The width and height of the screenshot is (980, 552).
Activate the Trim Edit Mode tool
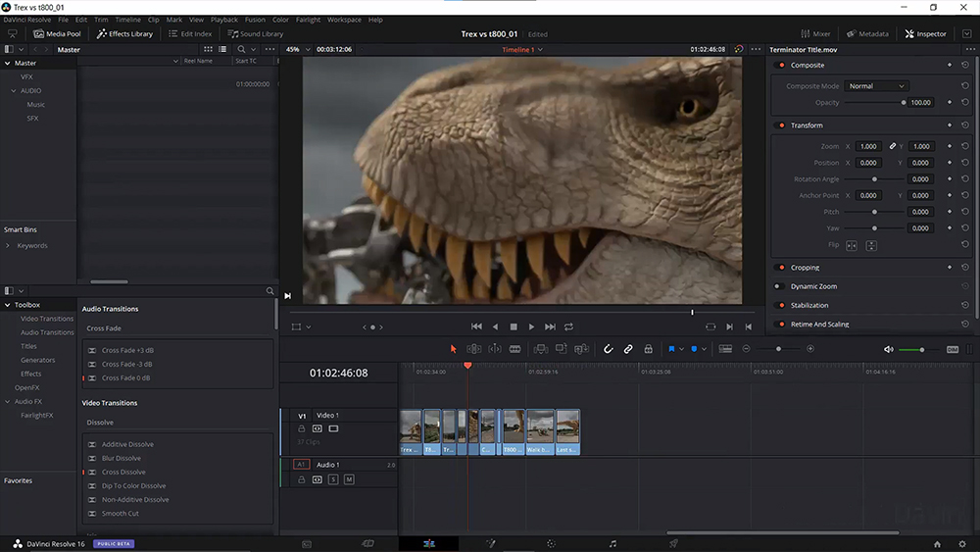point(474,349)
